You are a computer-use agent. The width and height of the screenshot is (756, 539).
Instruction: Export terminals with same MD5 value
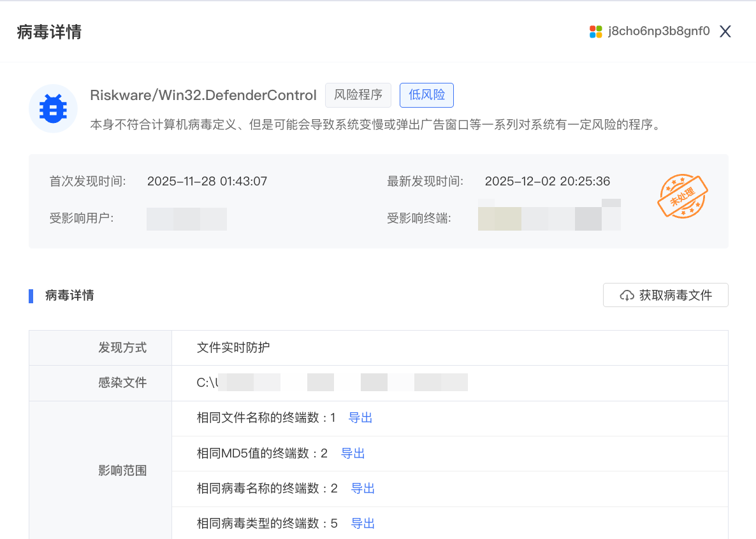tap(353, 454)
